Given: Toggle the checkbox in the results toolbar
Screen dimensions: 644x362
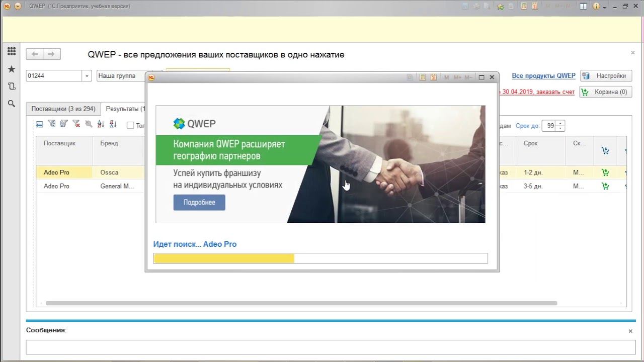Looking at the screenshot, I should click(x=130, y=125).
